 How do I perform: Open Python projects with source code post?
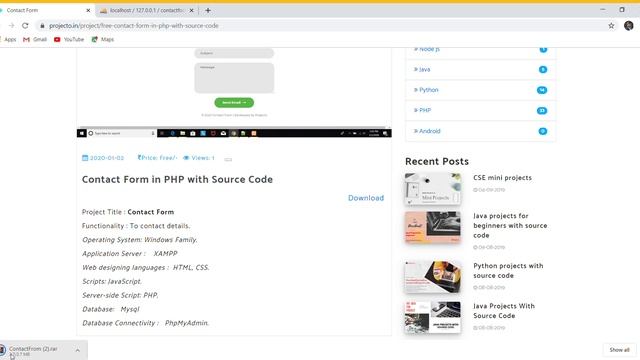pos(508,271)
